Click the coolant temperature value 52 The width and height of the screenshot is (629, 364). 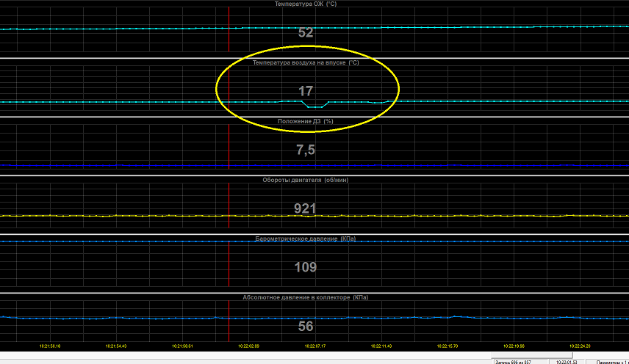point(306,32)
